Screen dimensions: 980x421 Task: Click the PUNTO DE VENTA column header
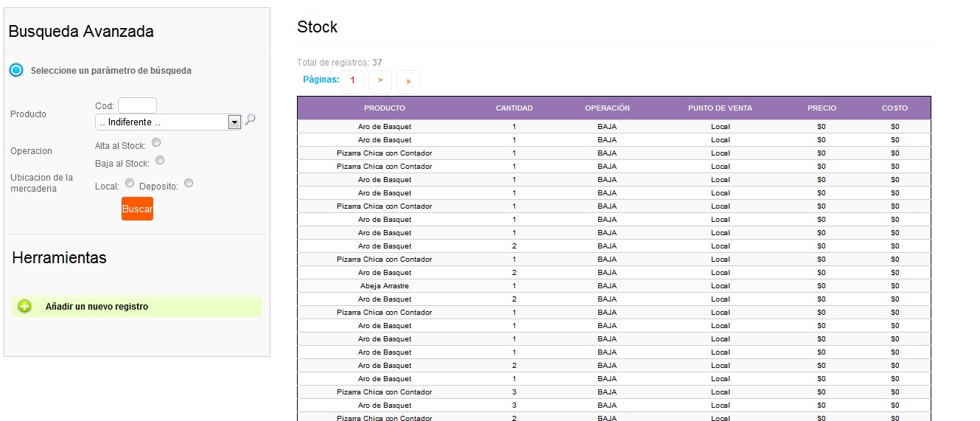click(720, 108)
